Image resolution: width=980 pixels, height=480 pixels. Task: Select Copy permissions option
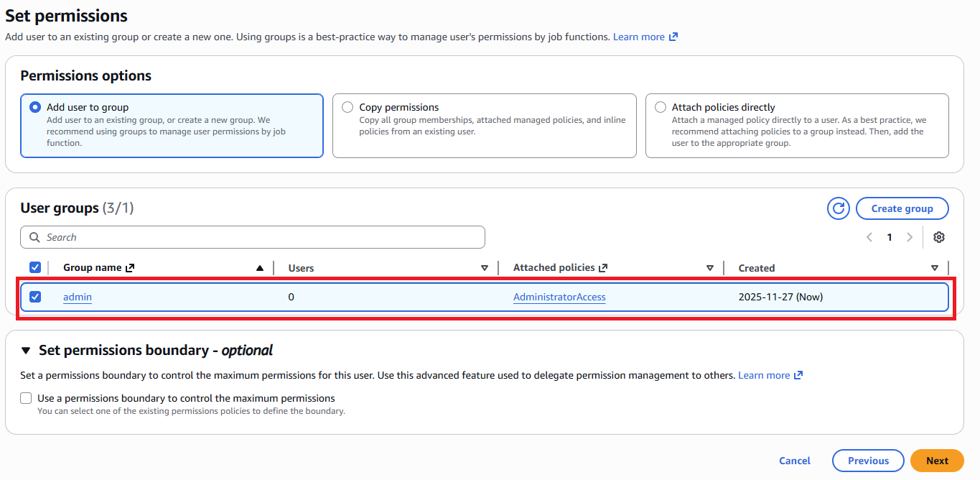pyautogui.click(x=348, y=107)
